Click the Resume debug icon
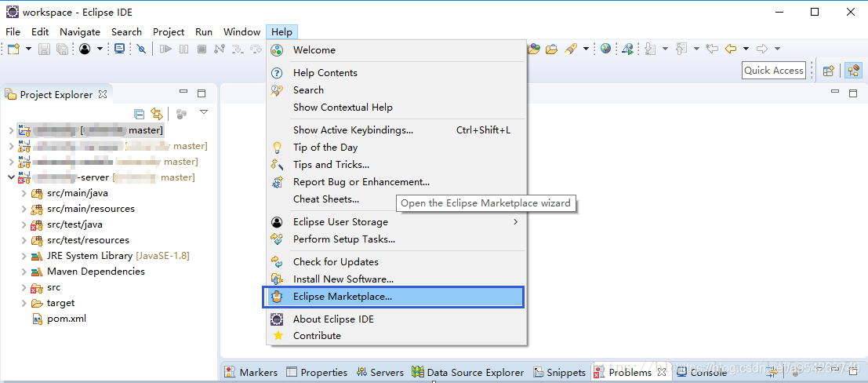The image size is (868, 383). tap(165, 49)
